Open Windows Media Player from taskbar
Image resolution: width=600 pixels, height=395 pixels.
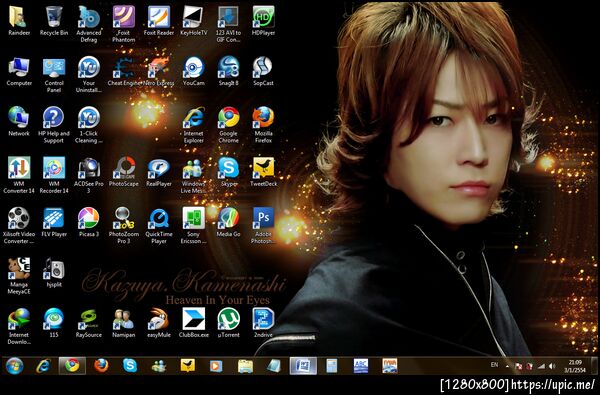pyautogui.click(x=216, y=366)
